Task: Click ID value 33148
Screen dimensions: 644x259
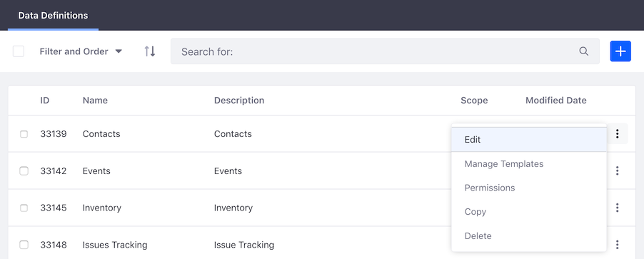Action: tap(54, 245)
